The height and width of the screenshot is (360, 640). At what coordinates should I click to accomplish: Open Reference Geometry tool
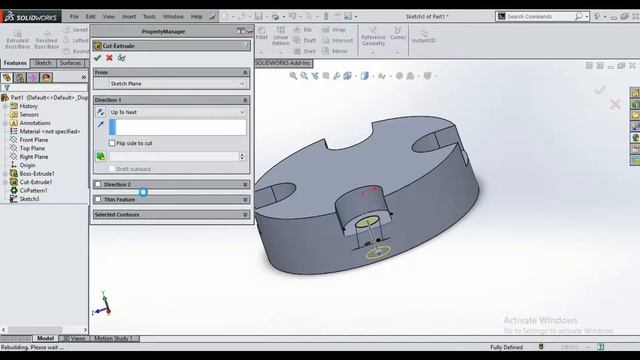tap(373, 37)
